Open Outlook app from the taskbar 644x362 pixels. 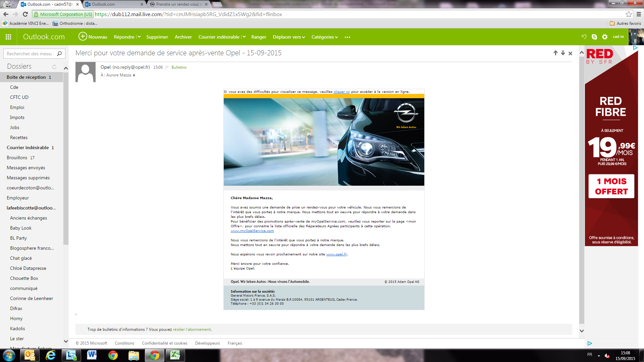30,355
